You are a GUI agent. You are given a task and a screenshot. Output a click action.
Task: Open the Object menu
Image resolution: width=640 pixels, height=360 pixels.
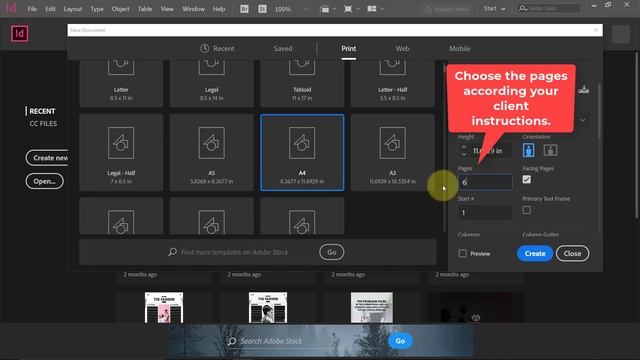tap(120, 9)
